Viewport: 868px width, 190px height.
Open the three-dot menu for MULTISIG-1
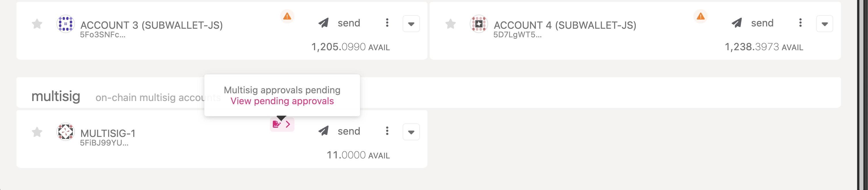(387, 131)
